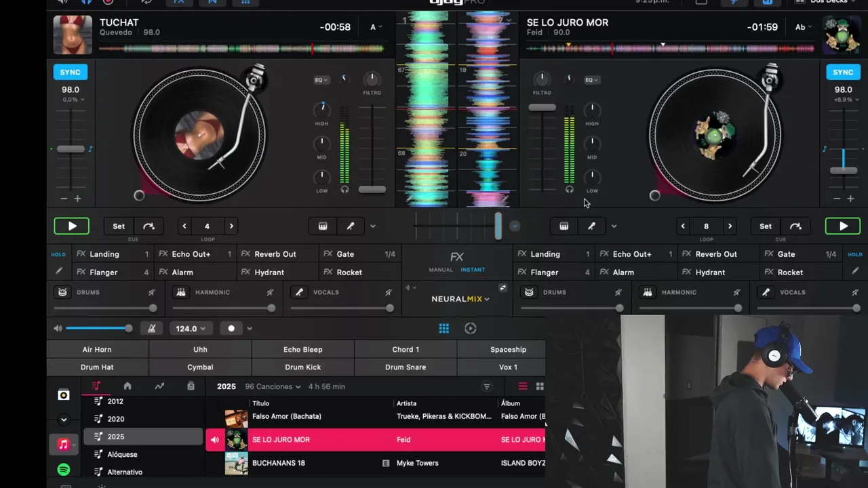
Task: Click the crossfader handle
Action: coord(498,226)
